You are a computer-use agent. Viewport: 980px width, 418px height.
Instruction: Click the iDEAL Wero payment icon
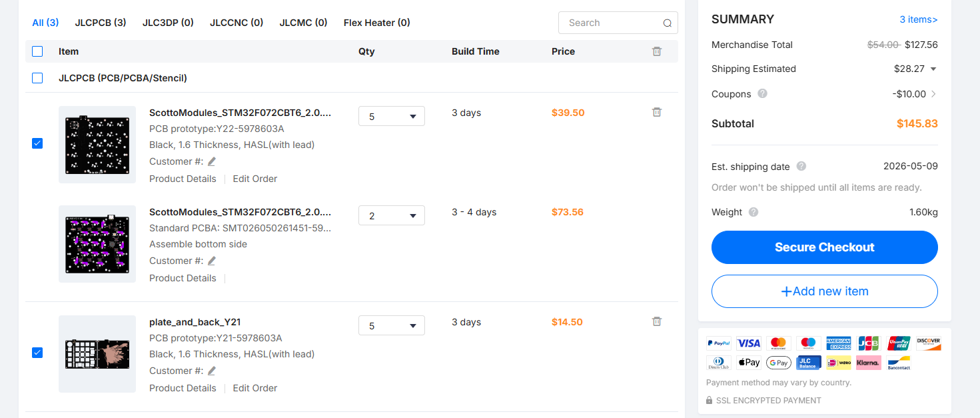point(839,363)
